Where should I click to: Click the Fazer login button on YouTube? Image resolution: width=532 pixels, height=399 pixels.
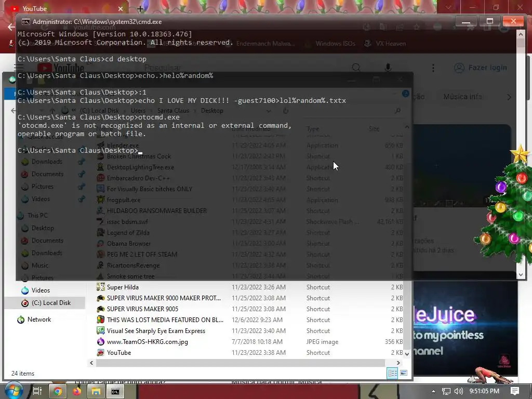pyautogui.click(x=481, y=68)
